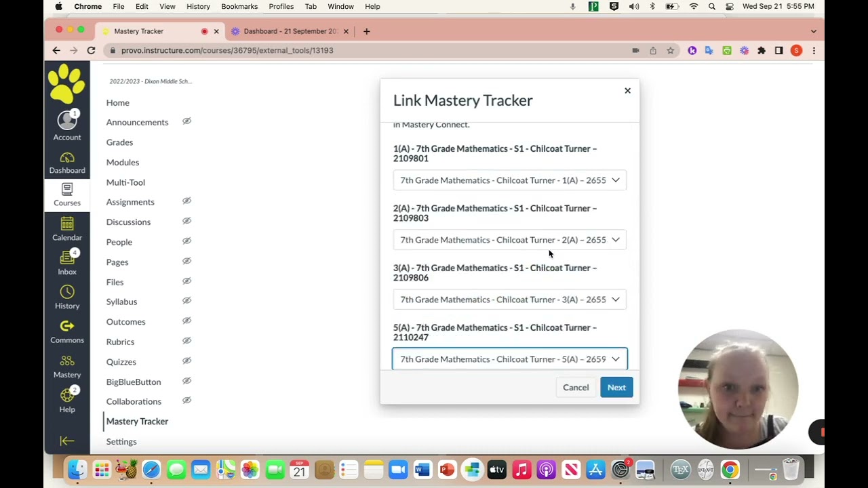The width and height of the screenshot is (868, 488).
Task: Open Bookmarks menu in menu bar
Action: point(239,6)
